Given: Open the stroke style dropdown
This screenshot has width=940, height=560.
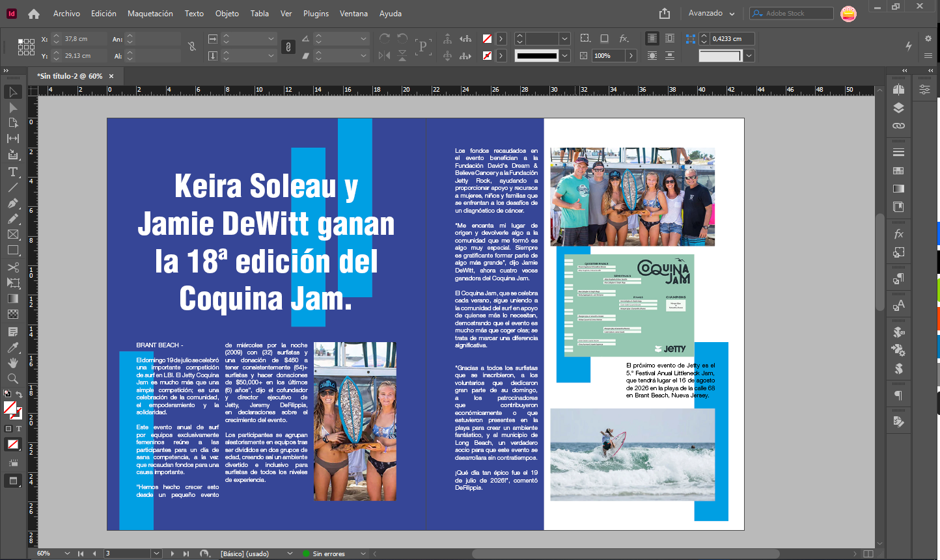Looking at the screenshot, I should 564,56.
